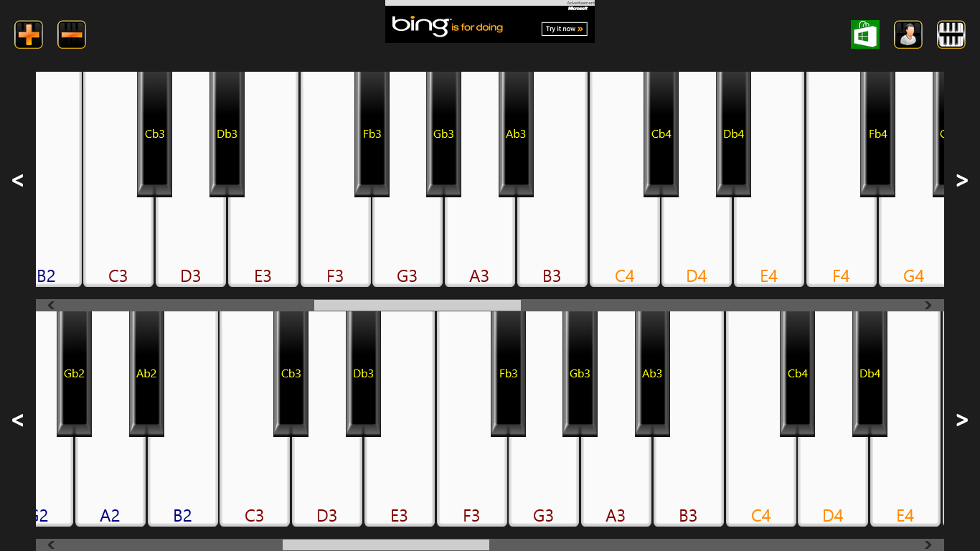
Task: Shift bottom keyboard right with arrow
Action: tap(962, 420)
